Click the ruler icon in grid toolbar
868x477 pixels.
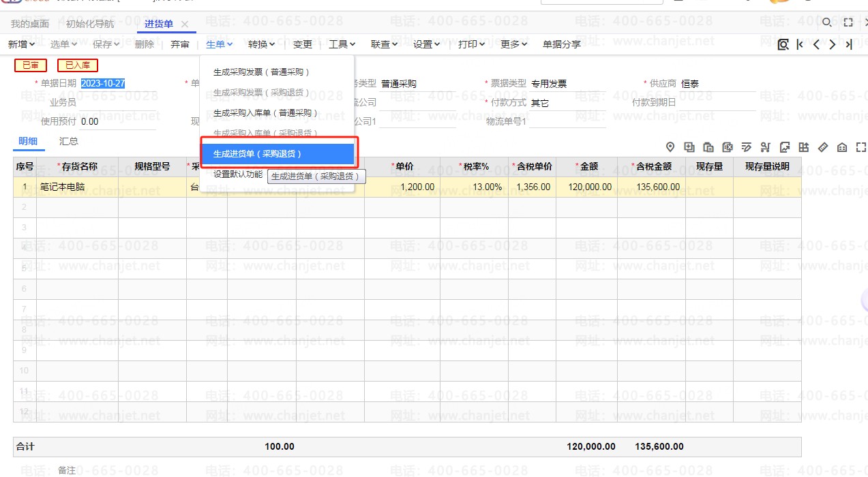pyautogui.click(x=823, y=147)
